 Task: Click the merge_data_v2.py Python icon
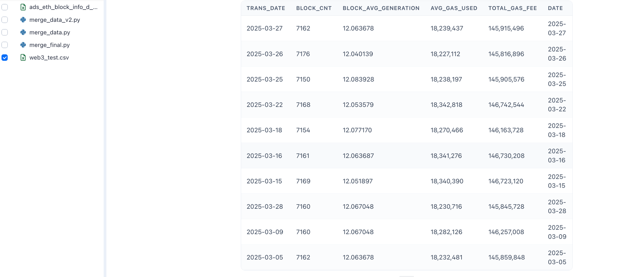tap(23, 20)
